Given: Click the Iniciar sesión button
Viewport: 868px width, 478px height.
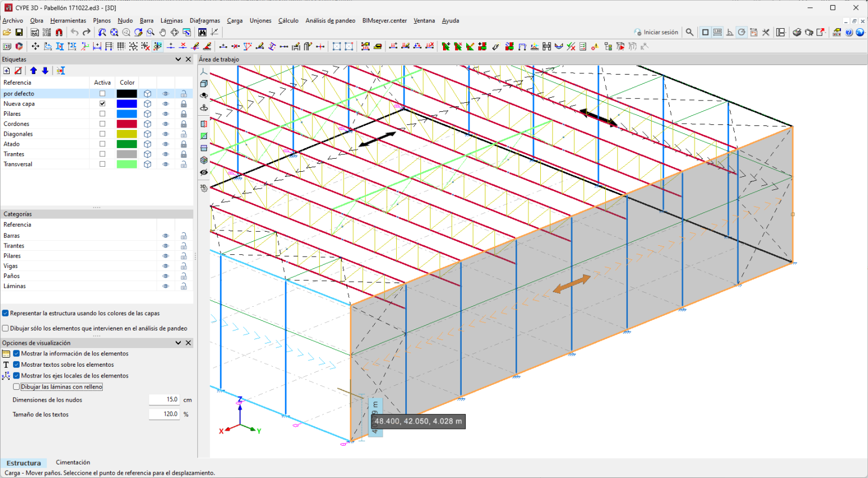Looking at the screenshot, I should pyautogui.click(x=656, y=33).
